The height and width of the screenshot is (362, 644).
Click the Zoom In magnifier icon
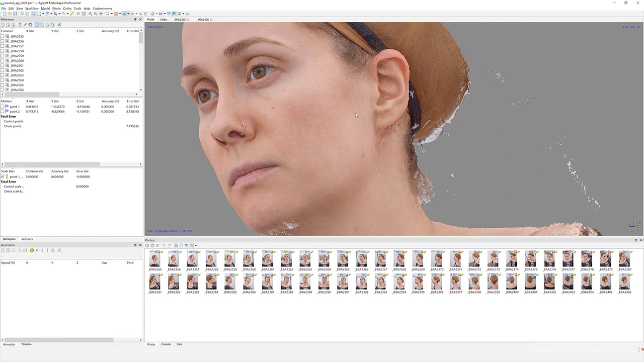pyautogui.click(x=90, y=14)
